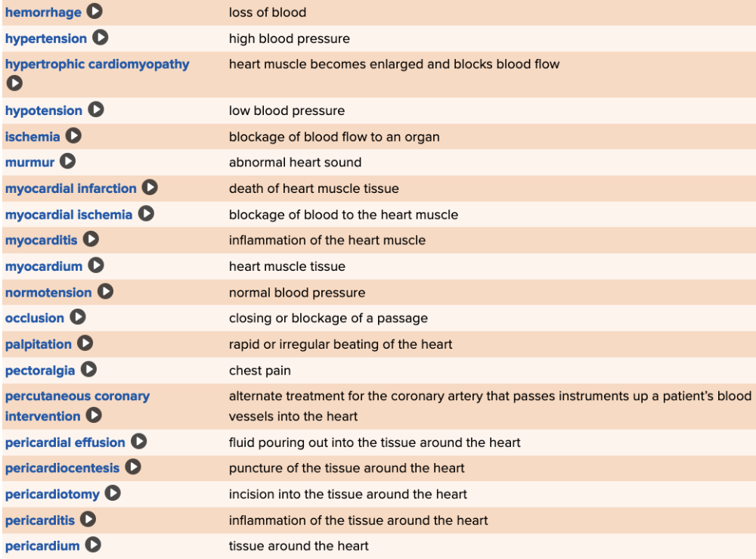This screenshot has height=559, width=756.
Task: Play pericardial effusion pronunciation
Action: click(138, 442)
